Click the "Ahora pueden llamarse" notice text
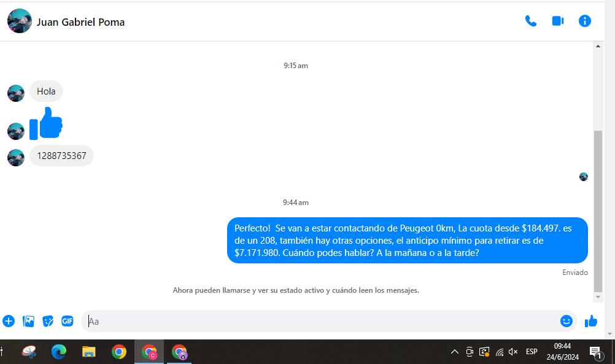The height and width of the screenshot is (364, 615). pyautogui.click(x=296, y=290)
